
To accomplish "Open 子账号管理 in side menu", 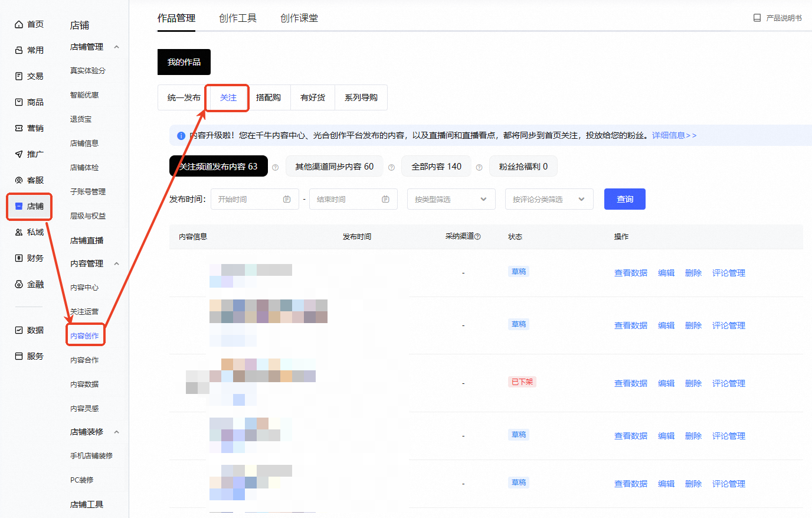I will [x=88, y=191].
